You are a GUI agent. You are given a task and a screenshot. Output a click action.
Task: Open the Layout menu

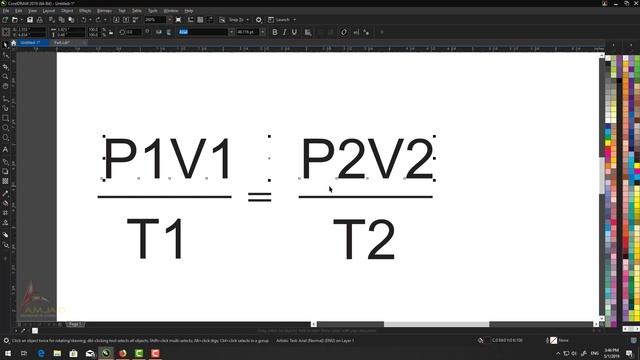(x=49, y=11)
